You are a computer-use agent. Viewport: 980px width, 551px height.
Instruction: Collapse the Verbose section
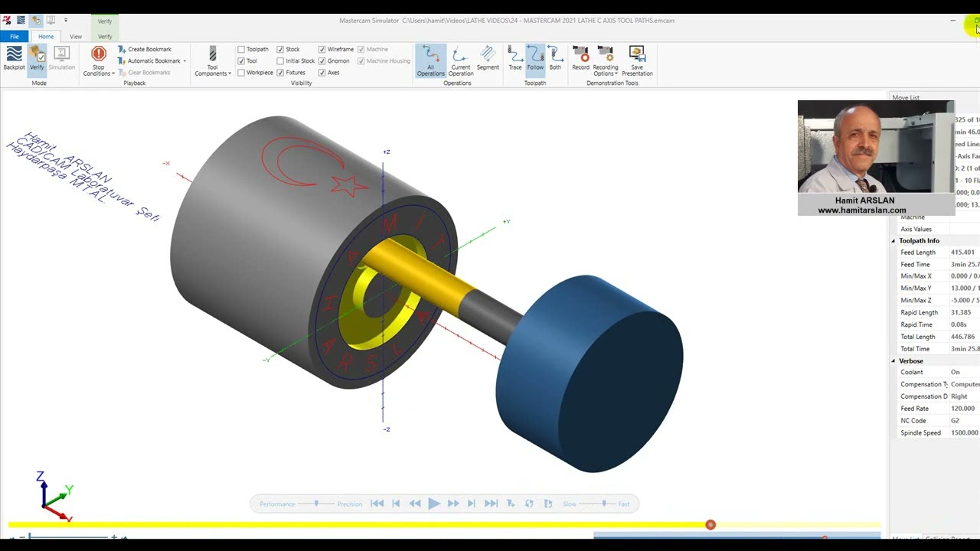[x=893, y=361]
